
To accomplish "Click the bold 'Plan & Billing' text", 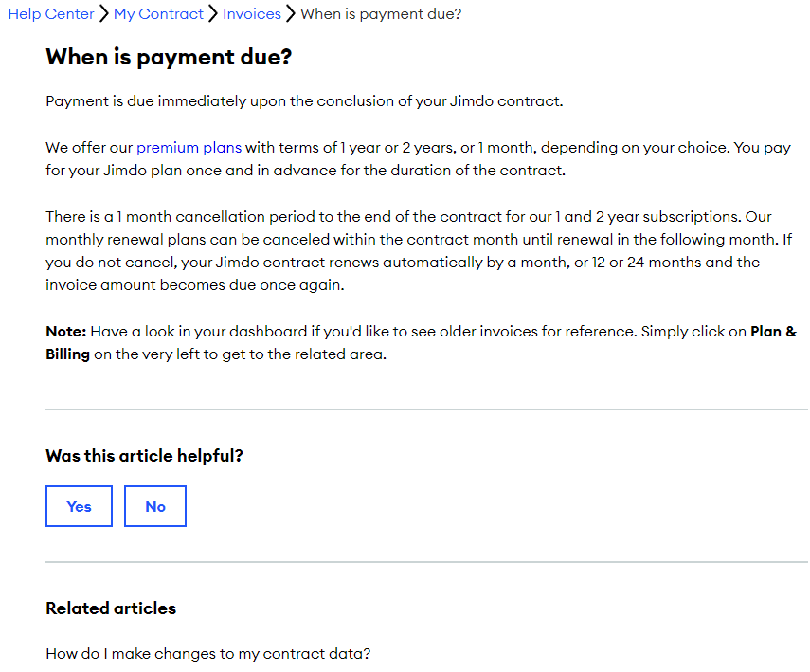I will click(x=774, y=332).
